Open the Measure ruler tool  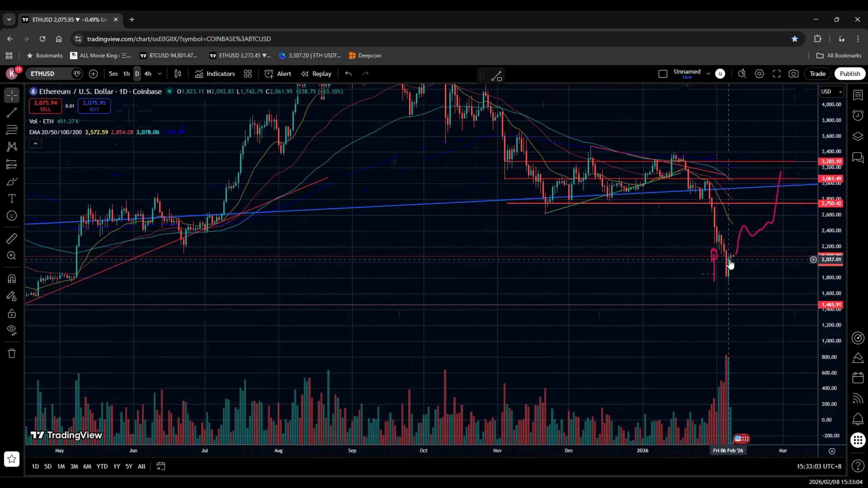[12, 239]
